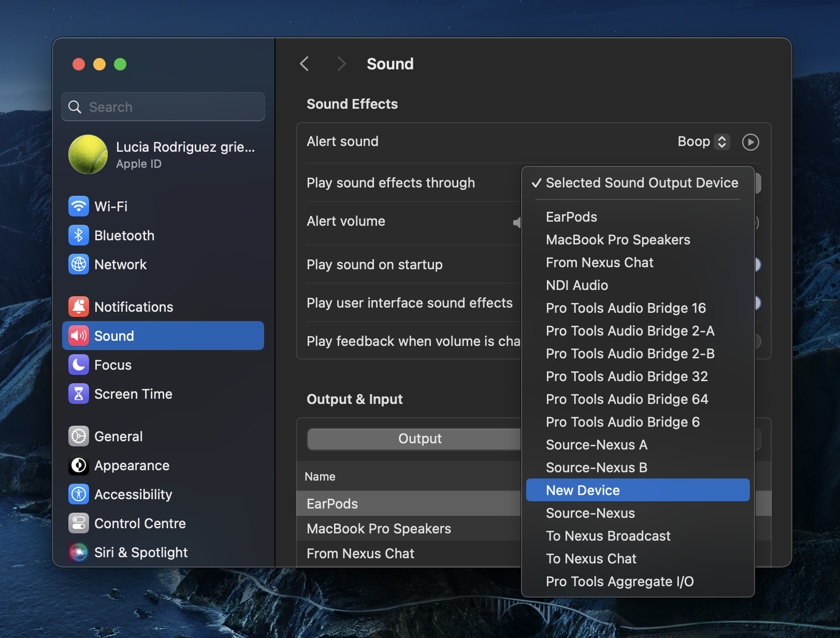840x638 pixels.
Task: Go back using the back chevron
Action: pos(305,64)
